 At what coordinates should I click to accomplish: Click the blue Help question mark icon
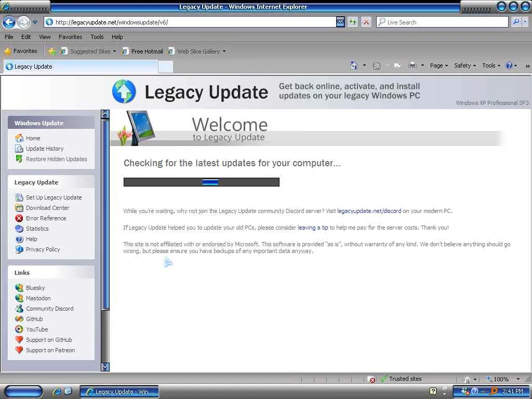coord(509,66)
